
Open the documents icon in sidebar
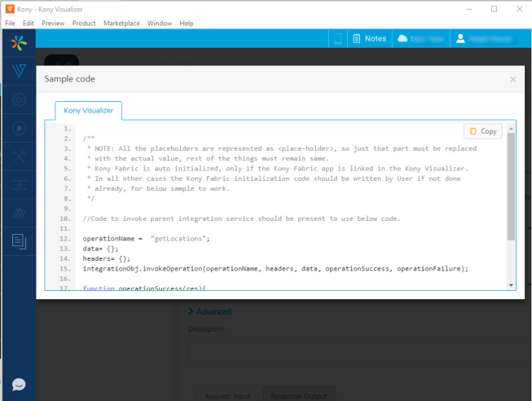pos(19,241)
